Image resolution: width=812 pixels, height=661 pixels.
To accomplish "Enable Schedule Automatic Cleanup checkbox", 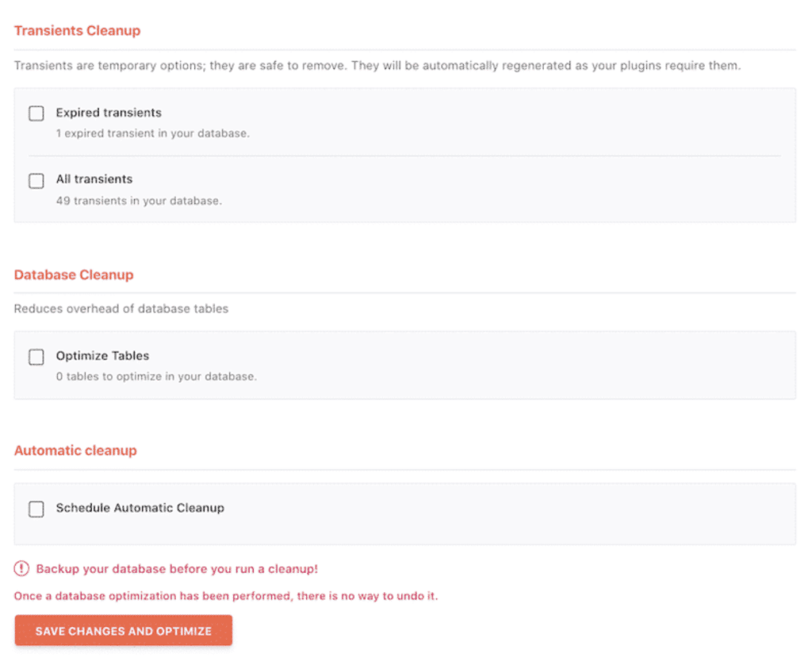I will (36, 509).
